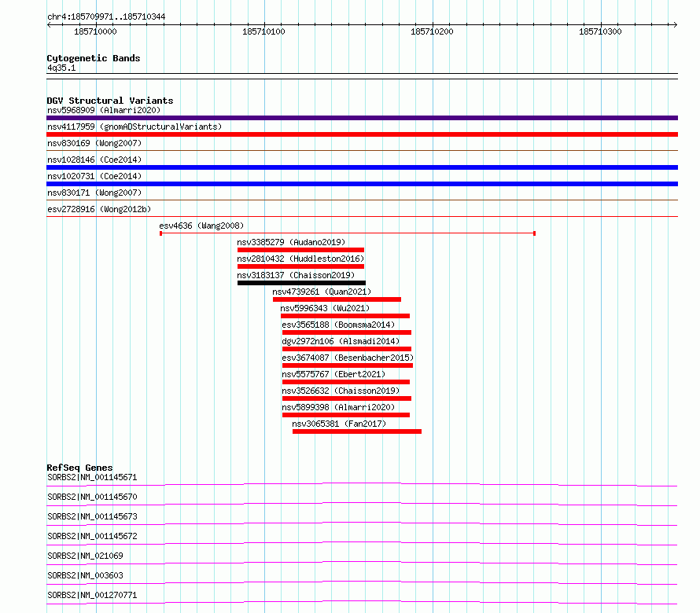Image resolution: width=700 pixels, height=613 pixels.
Task: Select the red nsv4739261 variant bar
Action: tap(337, 299)
